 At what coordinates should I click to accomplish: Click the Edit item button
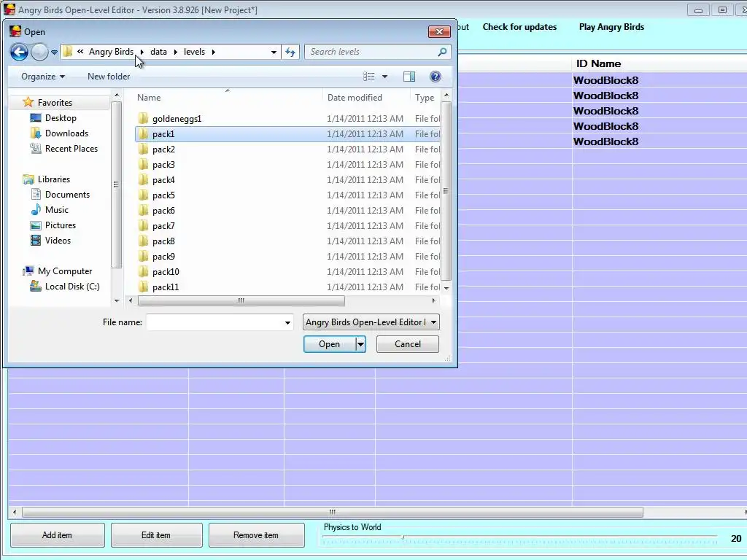(x=156, y=535)
